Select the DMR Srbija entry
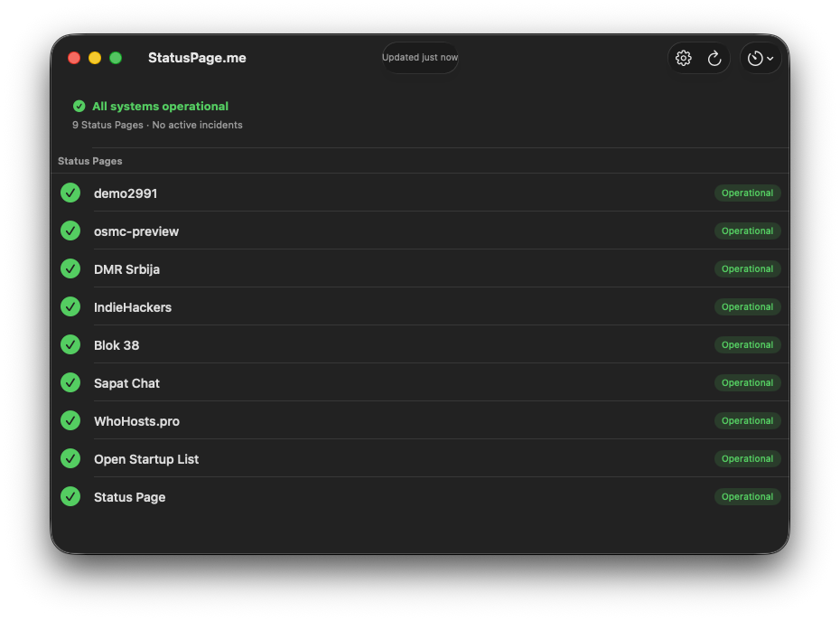 tap(420, 268)
